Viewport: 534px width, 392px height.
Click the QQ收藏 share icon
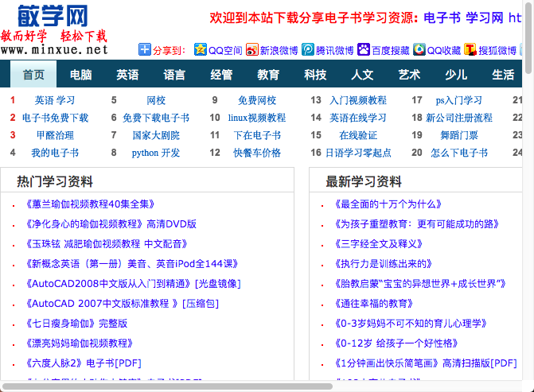click(419, 50)
